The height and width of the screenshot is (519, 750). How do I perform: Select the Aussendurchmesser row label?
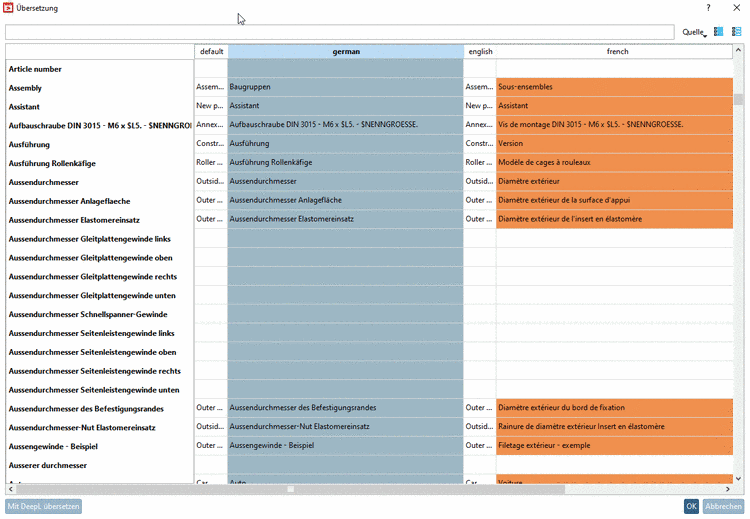[x=44, y=183]
